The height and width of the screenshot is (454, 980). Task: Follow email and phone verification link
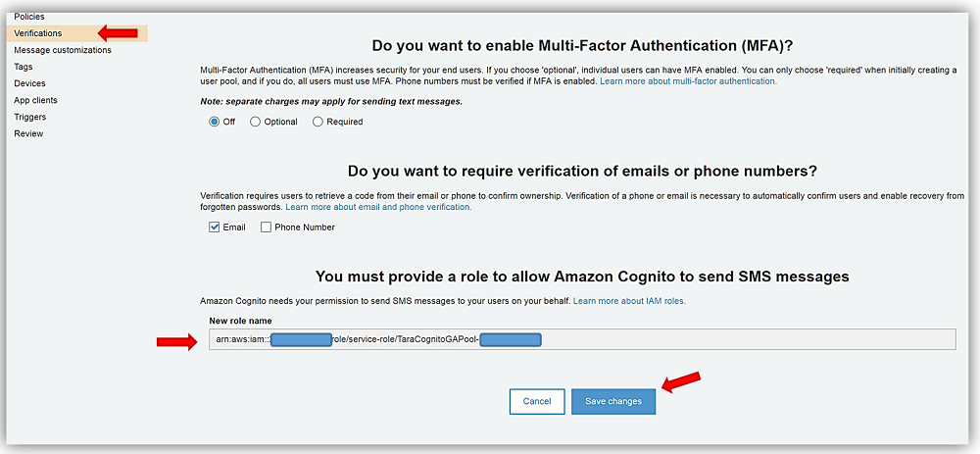[378, 207]
